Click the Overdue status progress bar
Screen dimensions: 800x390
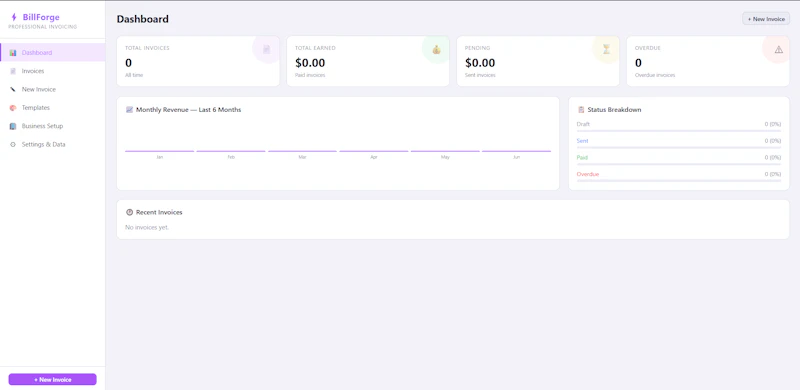pyautogui.click(x=679, y=181)
